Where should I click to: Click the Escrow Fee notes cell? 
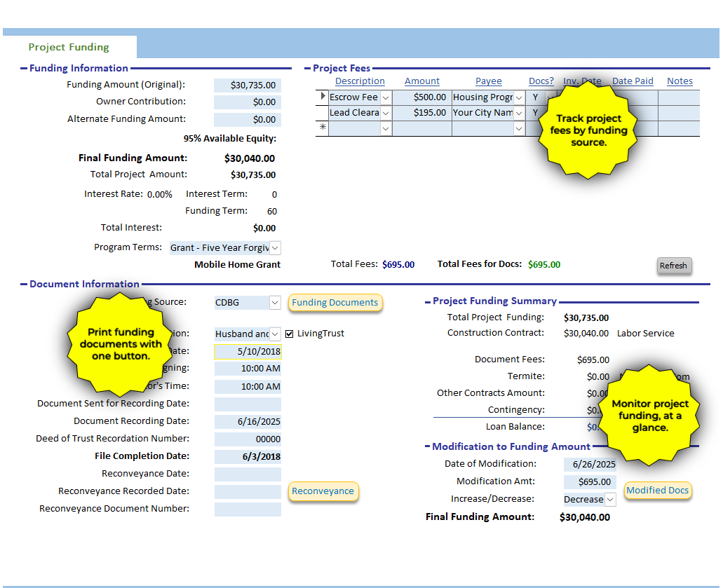[679, 97]
